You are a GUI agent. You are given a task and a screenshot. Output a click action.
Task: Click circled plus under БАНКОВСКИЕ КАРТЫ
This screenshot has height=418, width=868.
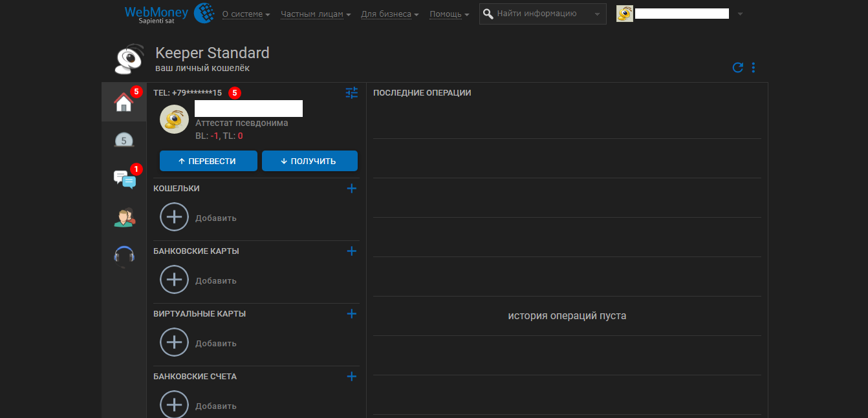pyautogui.click(x=174, y=280)
